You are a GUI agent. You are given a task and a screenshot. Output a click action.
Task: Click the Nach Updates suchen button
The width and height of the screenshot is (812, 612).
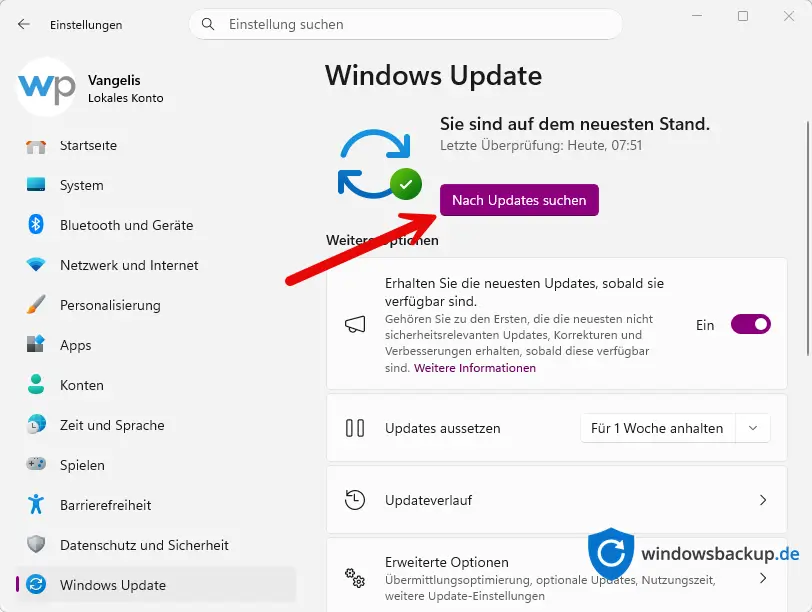[x=519, y=200]
